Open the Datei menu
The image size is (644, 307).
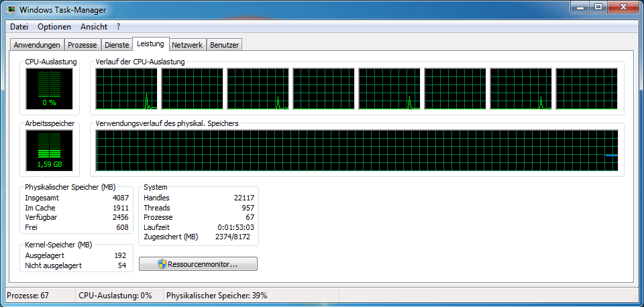(x=19, y=27)
